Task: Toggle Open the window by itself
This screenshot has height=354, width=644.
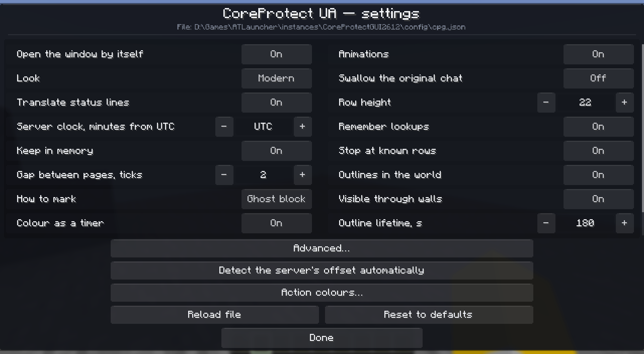Action: (276, 54)
